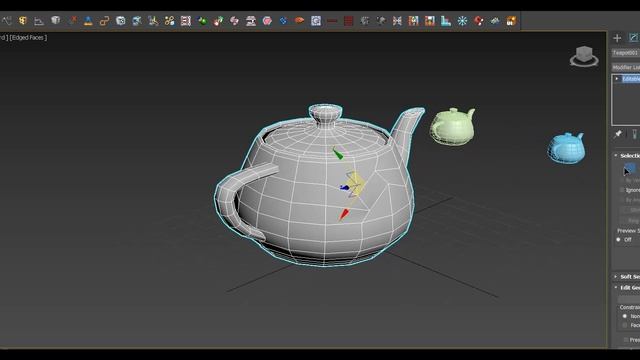Click the red axis arrow of the gizmo
This screenshot has width=640, height=360.
(344, 215)
